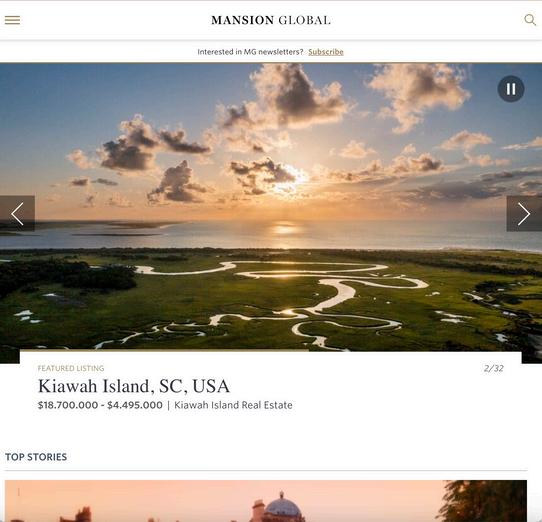Click the FEATURED LISTING label
The width and height of the screenshot is (542, 522).
point(71,368)
